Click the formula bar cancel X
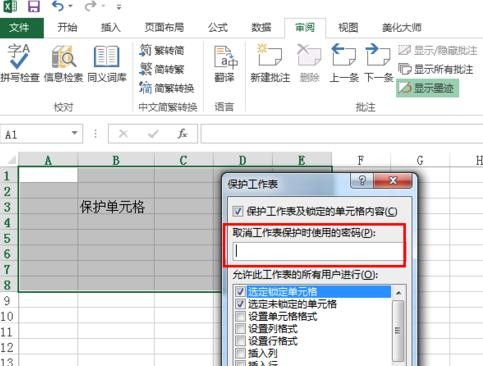483x366 pixels. [123, 134]
